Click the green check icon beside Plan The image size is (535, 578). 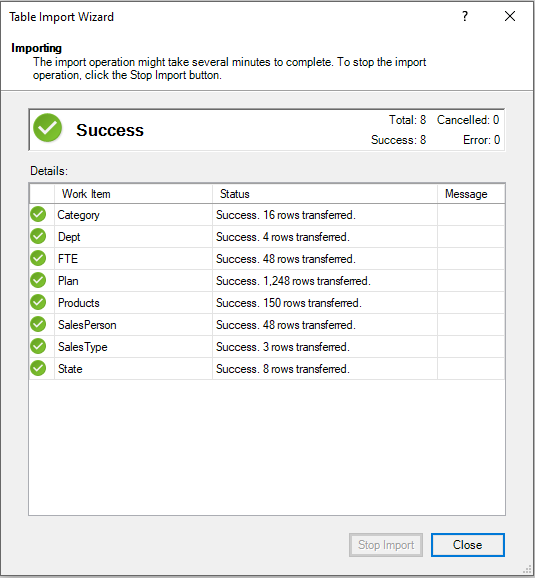point(38,280)
